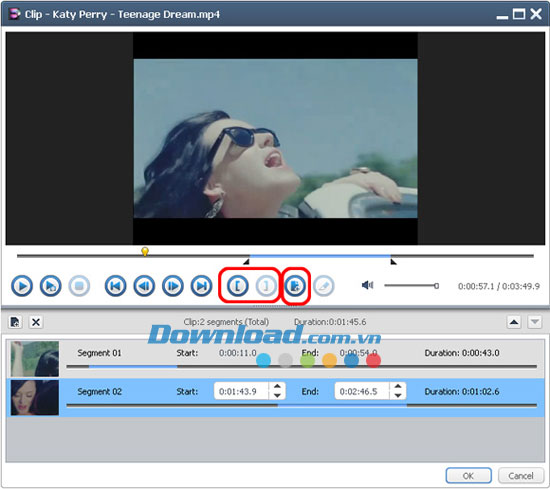Click the Segment 02 range bar

302,405
